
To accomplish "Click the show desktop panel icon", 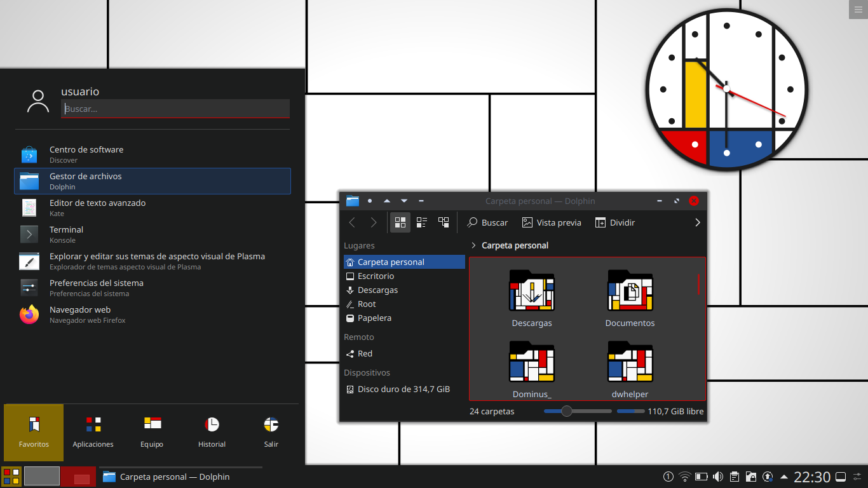I will pyautogui.click(x=840, y=477).
